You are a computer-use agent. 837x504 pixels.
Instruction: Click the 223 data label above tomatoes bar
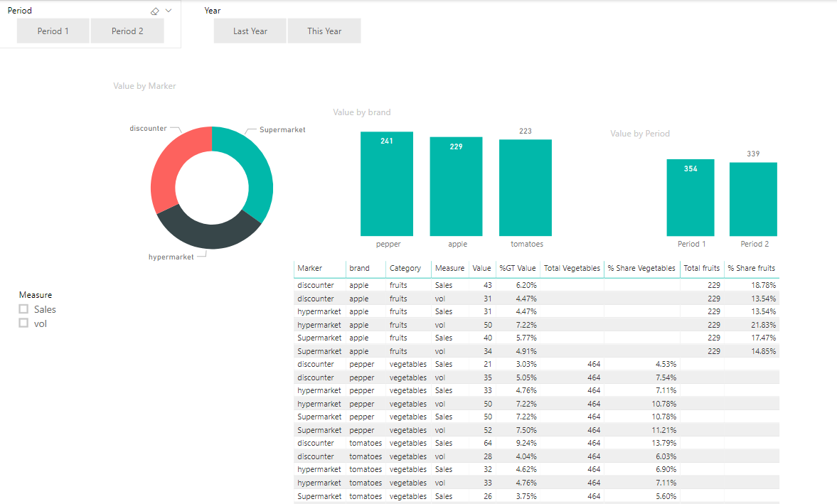[526, 132]
